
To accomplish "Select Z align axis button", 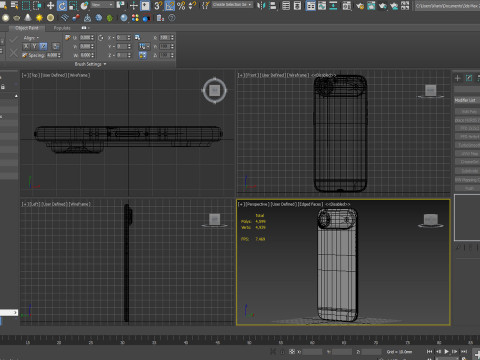I will point(43,46).
